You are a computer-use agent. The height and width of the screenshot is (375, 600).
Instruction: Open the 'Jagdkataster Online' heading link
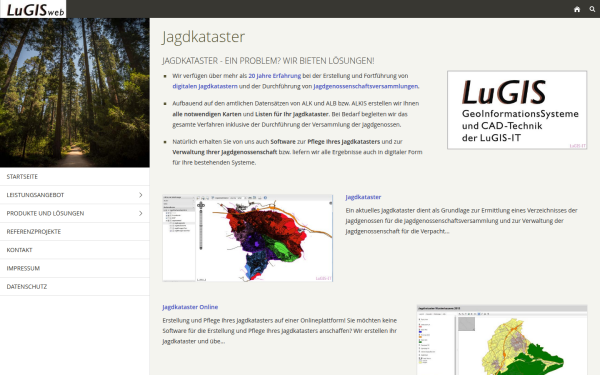[190, 307]
